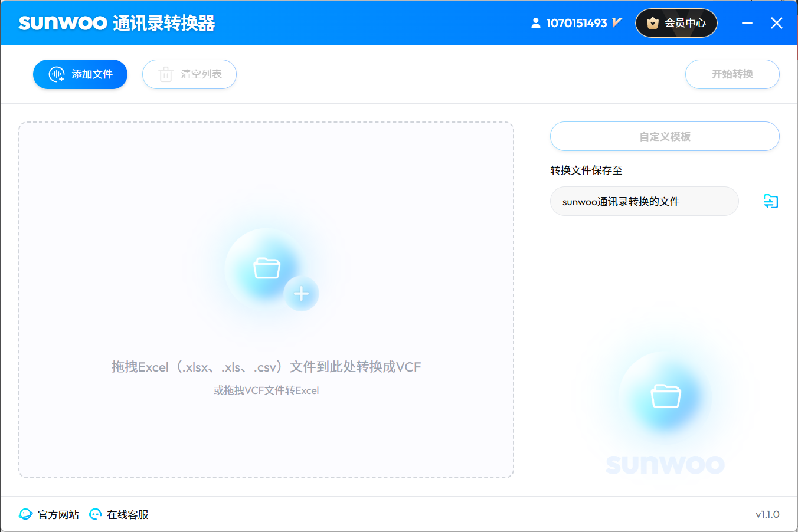Select the save folder path field

pos(644,201)
